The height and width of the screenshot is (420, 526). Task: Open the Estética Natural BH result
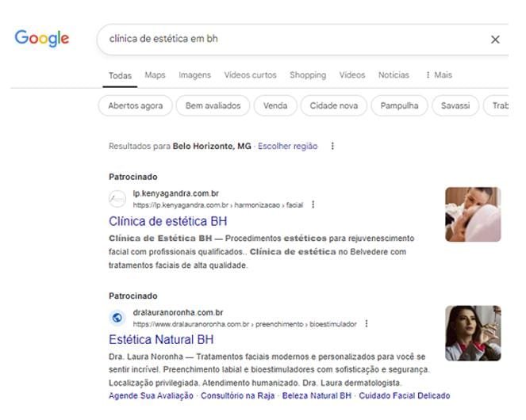pos(161,340)
